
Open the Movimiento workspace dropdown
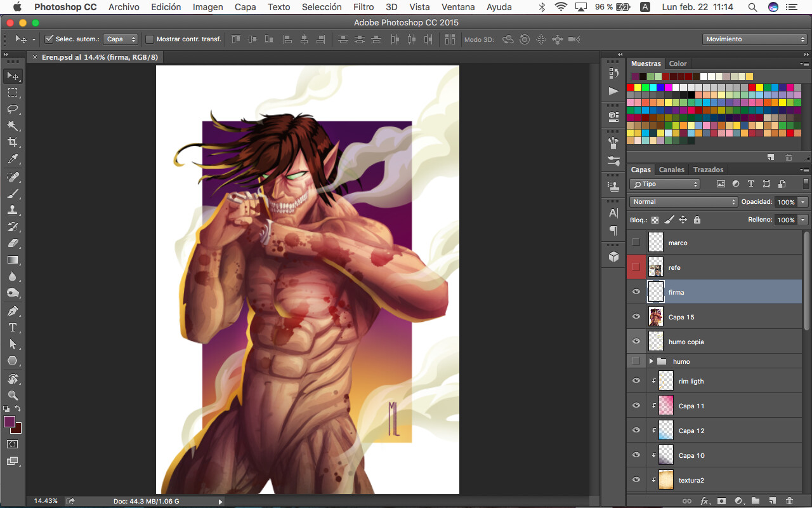(x=754, y=39)
